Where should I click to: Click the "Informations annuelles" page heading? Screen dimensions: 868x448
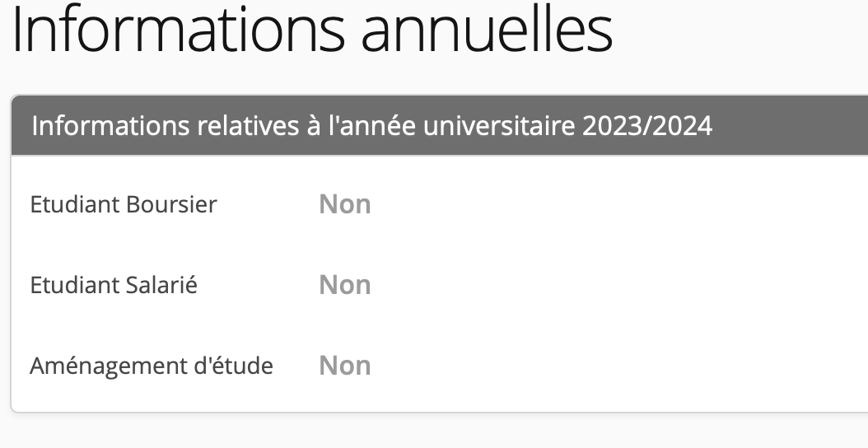click(312, 30)
